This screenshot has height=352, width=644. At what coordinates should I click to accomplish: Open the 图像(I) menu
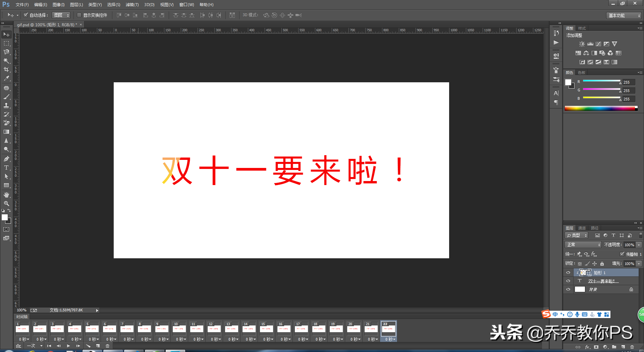tap(59, 5)
